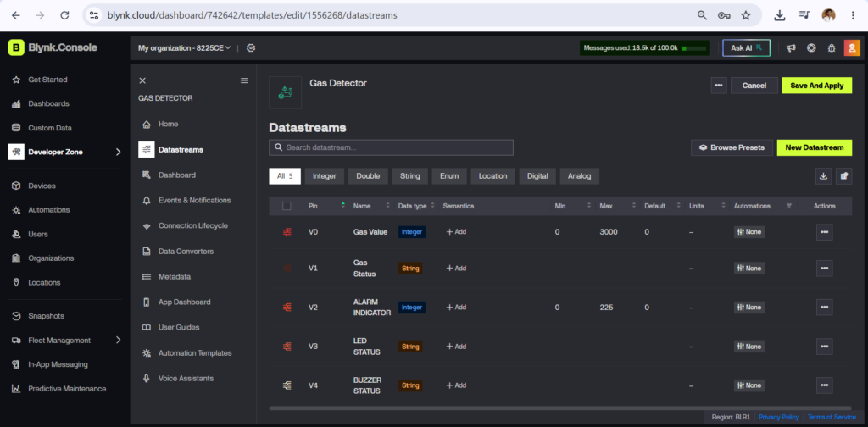The height and width of the screenshot is (427, 868).
Task: Open the Chrome three-dot menu
Action: (x=853, y=15)
